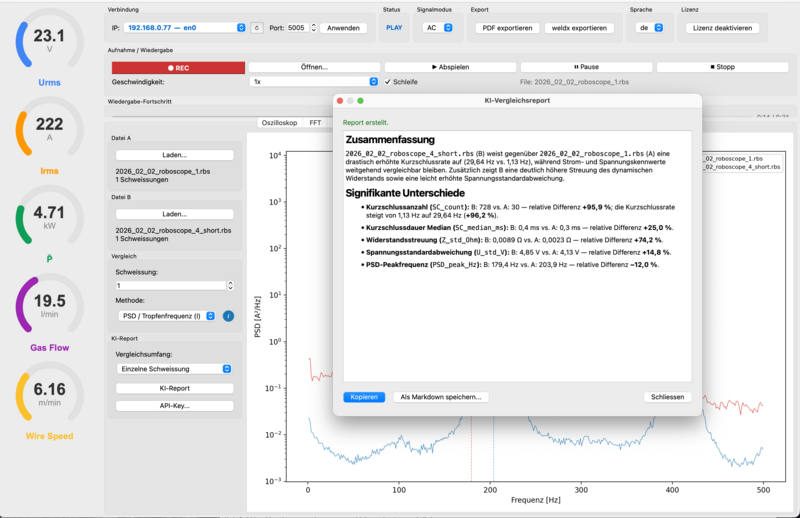Click the green zoom button of KI-Vergleichsreport
800x518 pixels.
click(360, 101)
